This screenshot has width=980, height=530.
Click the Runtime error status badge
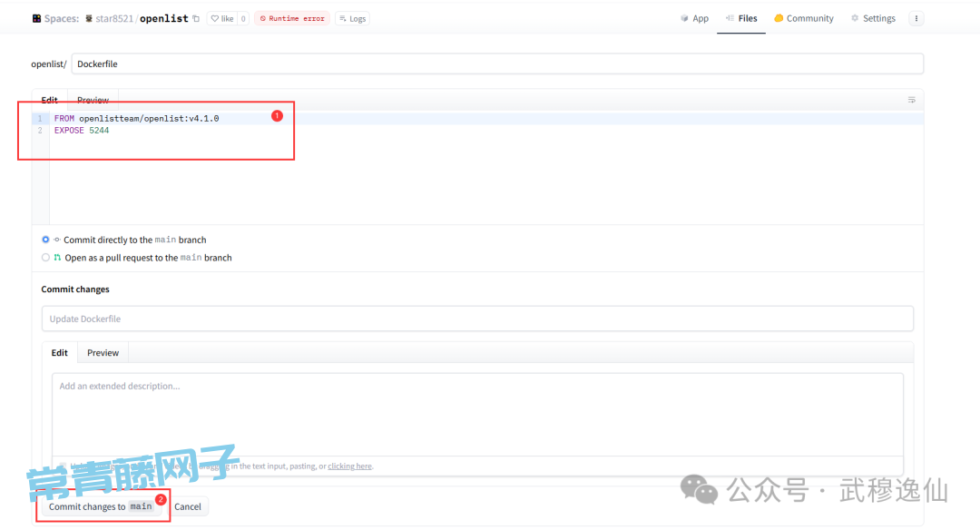(x=291, y=18)
